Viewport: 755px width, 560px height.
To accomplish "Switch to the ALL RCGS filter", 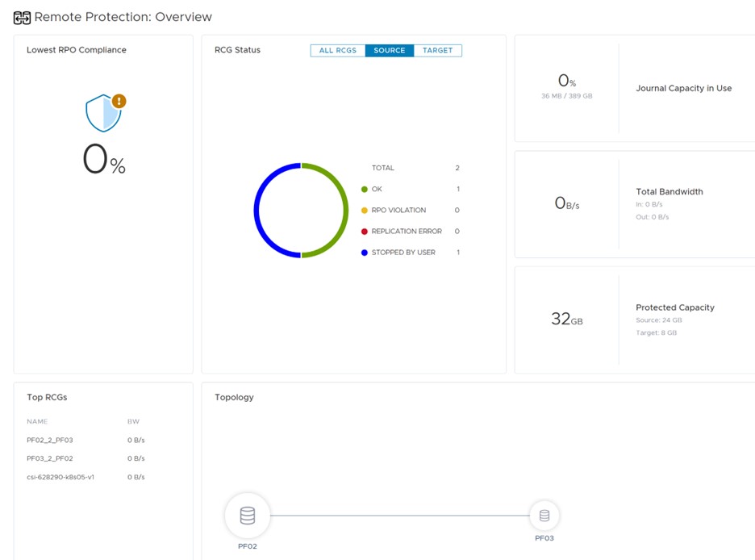I will pos(337,51).
